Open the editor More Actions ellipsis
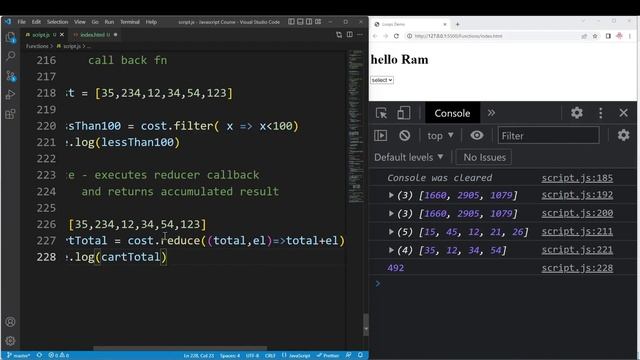Image resolution: width=640 pixels, height=360 pixels. coord(360,35)
